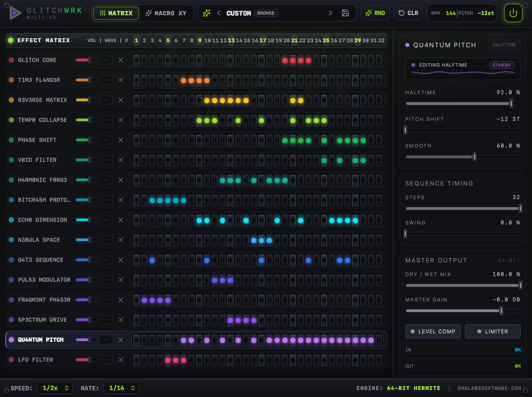
Task: Clear everything with the CLR button
Action: point(408,13)
